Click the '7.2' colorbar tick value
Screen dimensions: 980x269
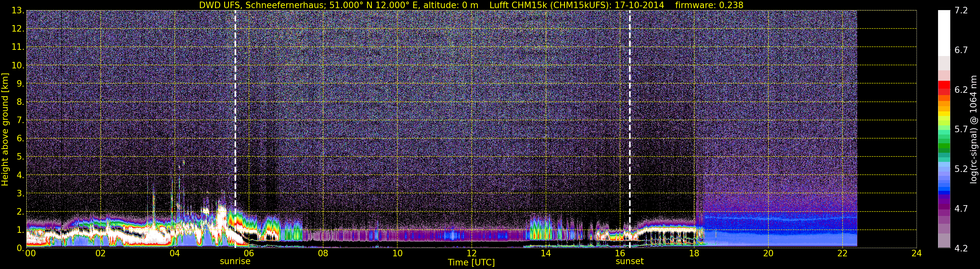961,11
